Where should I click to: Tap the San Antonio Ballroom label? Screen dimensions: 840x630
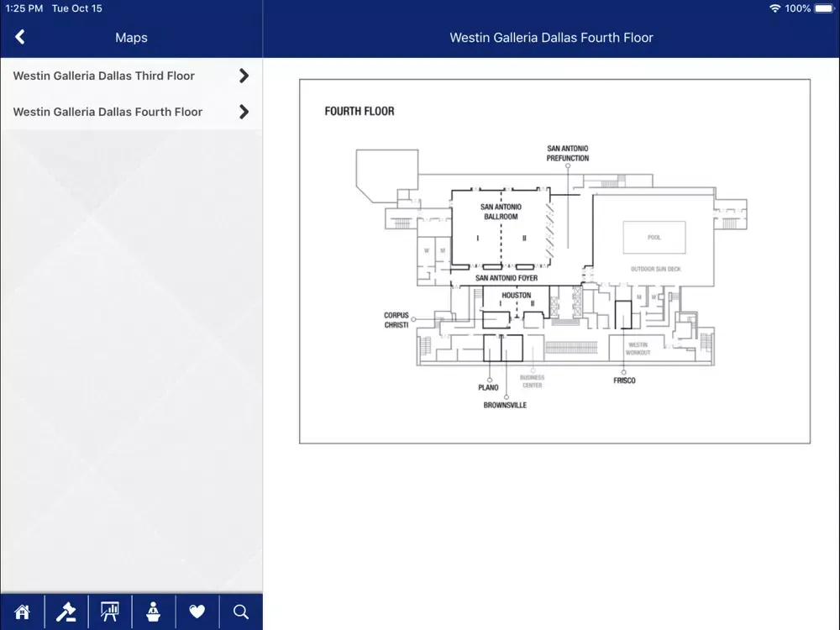501,212
